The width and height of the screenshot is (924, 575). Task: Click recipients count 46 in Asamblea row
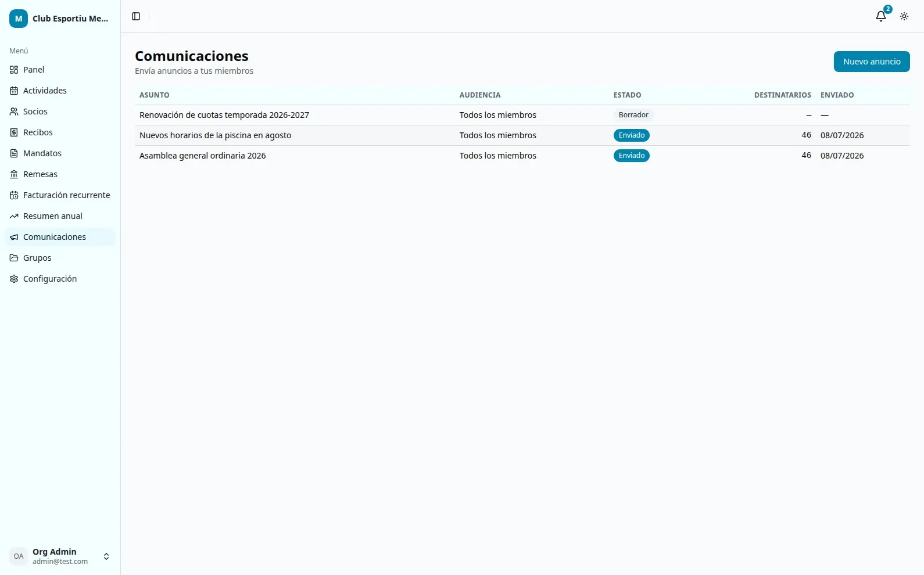(x=807, y=155)
